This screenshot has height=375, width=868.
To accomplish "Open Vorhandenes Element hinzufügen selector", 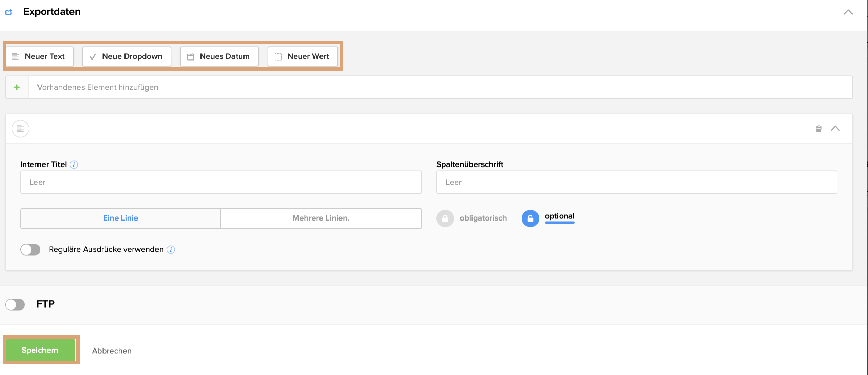I will pyautogui.click(x=440, y=87).
